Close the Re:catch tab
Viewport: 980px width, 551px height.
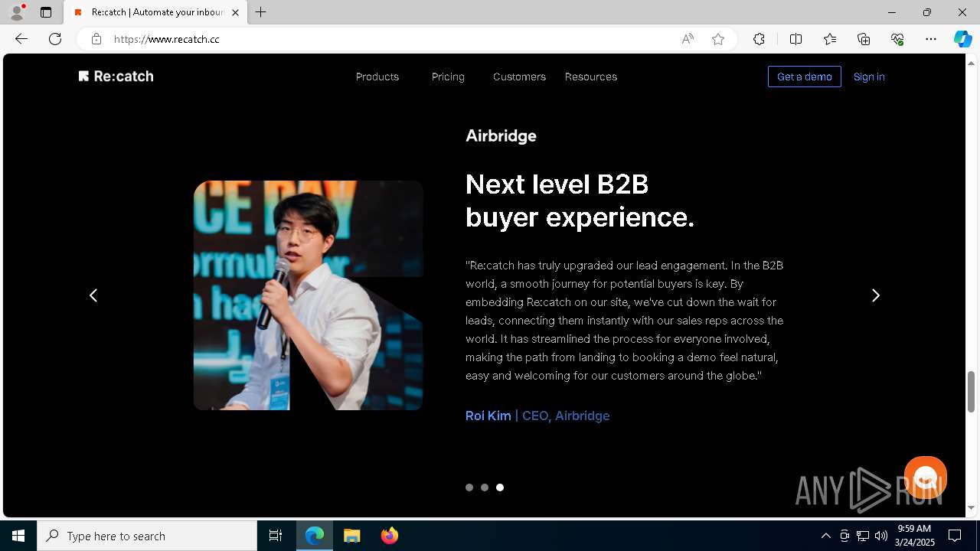pos(236,12)
